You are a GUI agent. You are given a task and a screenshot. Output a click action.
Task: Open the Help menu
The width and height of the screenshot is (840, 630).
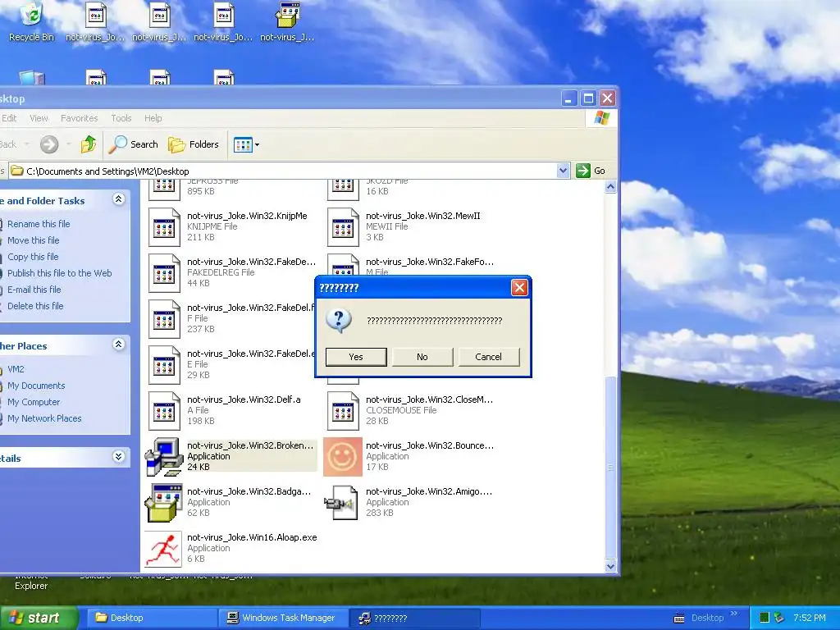153,118
